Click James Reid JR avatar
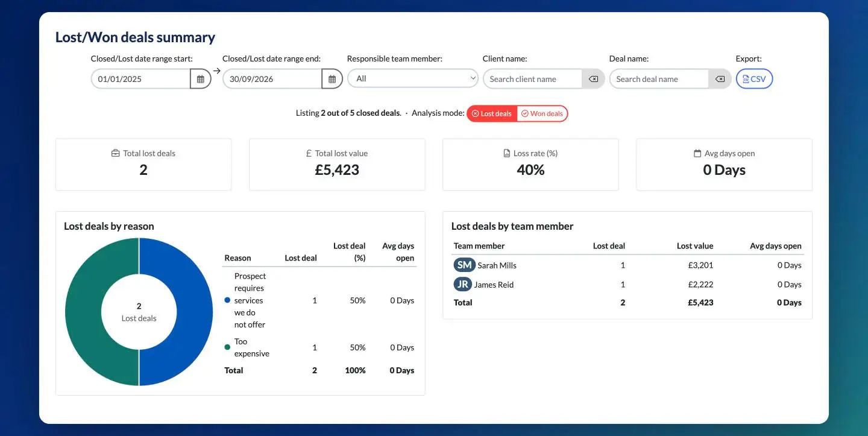Screen dimensions: 868x436 click(x=462, y=285)
